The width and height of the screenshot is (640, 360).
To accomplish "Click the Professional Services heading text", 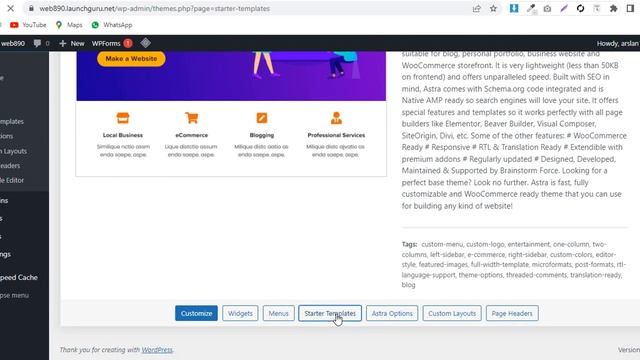I will click(x=336, y=135).
